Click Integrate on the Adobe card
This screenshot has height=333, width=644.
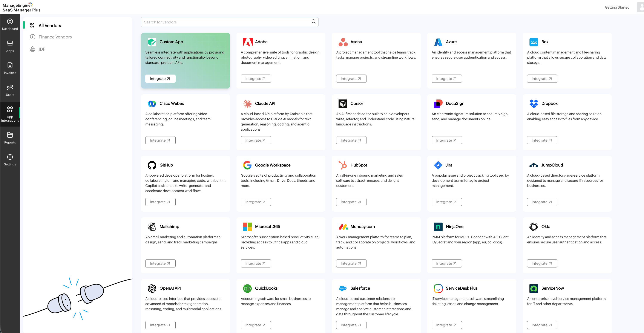pos(256,78)
